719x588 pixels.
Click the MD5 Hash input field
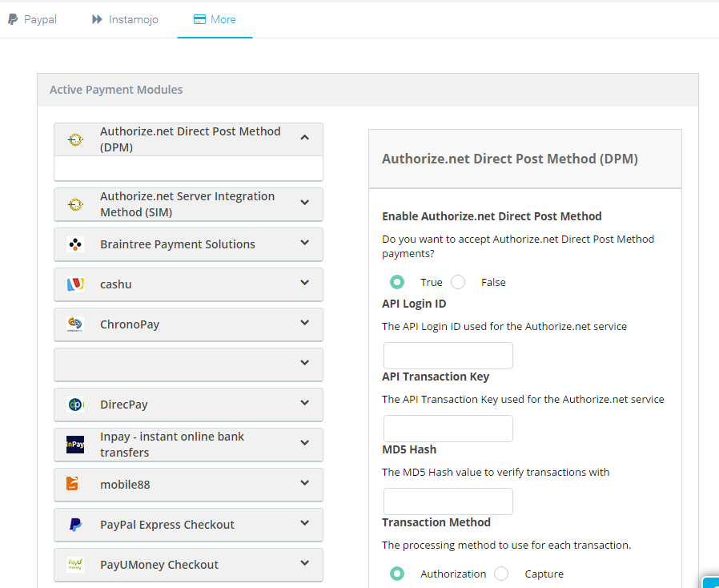pos(448,501)
